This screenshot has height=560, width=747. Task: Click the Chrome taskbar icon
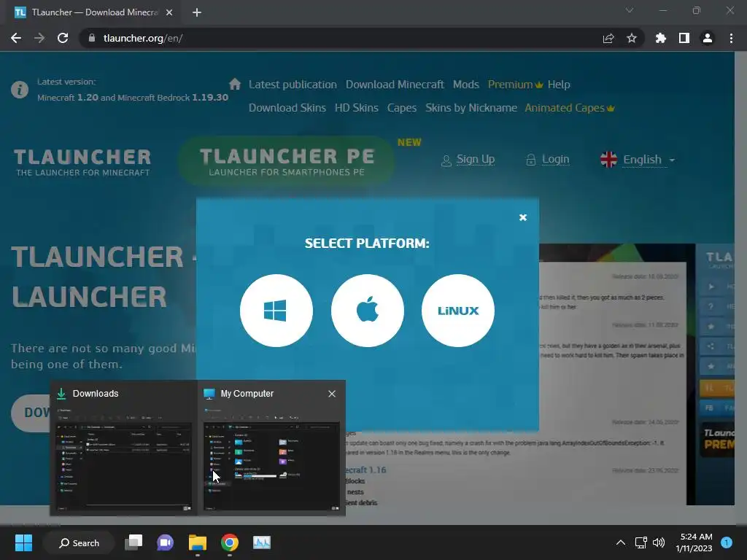pos(229,542)
